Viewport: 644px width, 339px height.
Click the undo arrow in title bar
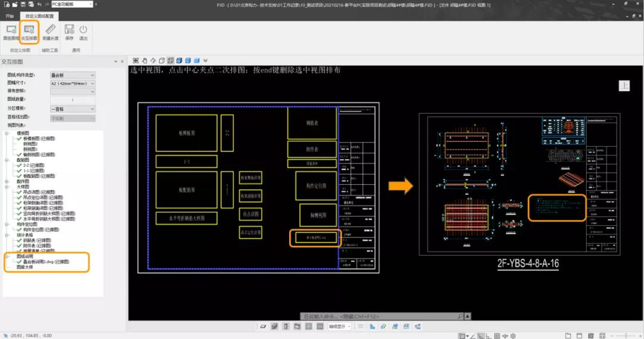tap(38, 4)
